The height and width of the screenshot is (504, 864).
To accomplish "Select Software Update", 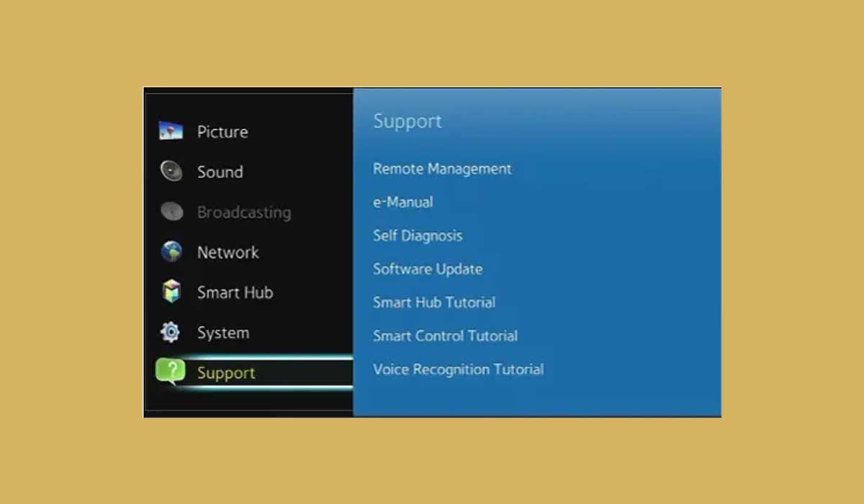I will [x=428, y=269].
